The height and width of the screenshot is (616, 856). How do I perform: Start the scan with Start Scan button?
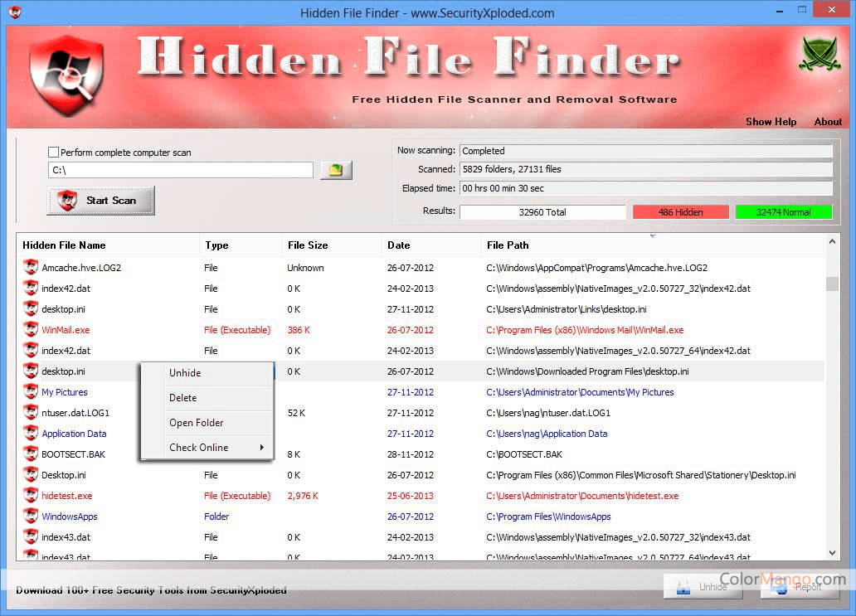click(x=100, y=201)
